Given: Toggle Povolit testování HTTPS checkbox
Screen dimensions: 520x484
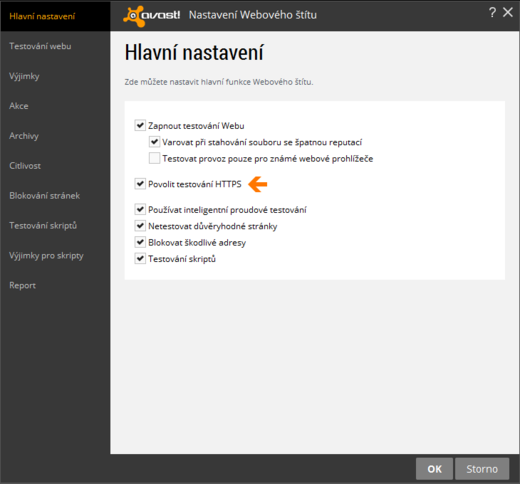Looking at the screenshot, I should 140,184.
